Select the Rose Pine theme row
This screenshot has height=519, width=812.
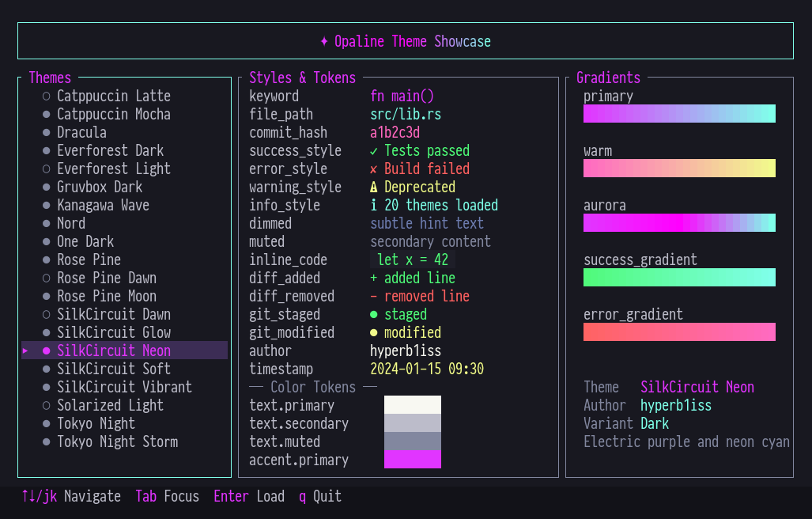pos(124,259)
